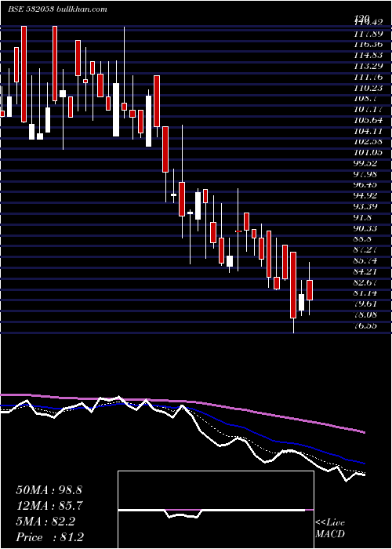The image size is (392, 549).
Task: Select the 117.89 price axis label
Action: (x=368, y=34)
